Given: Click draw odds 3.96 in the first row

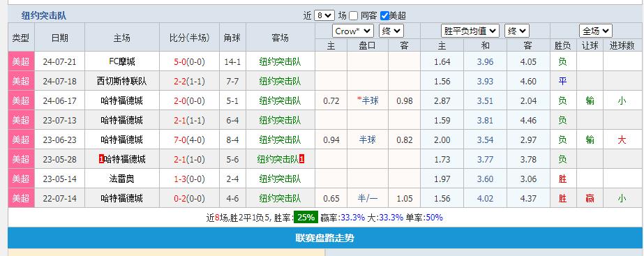Looking at the screenshot, I should [485, 62].
